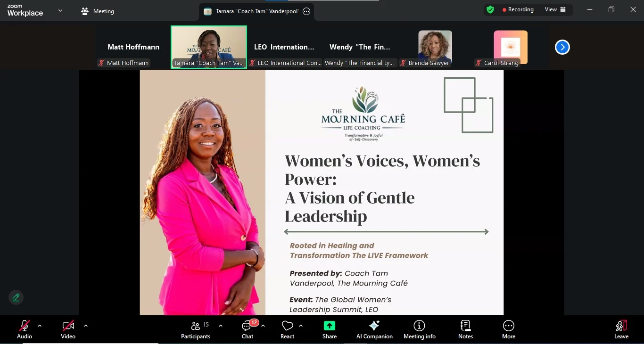644x344 pixels.
Task: Leave the meeting
Action: [x=621, y=330]
